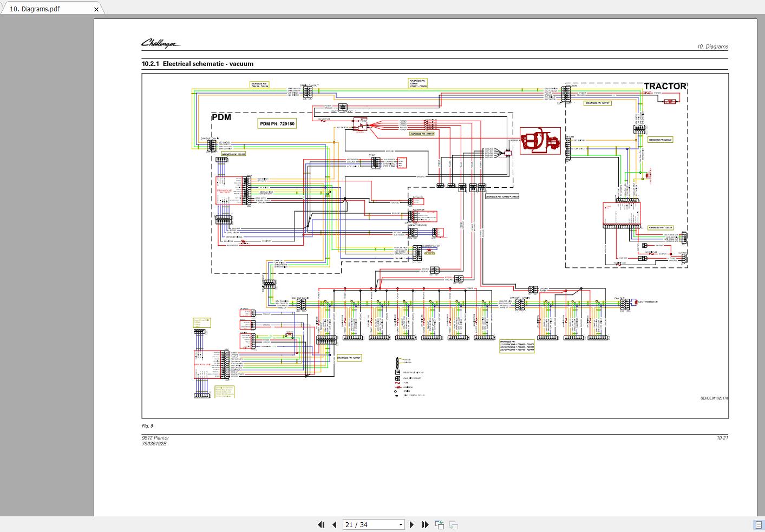The image size is (765, 532).
Task: Click the page layout icon with green arrow
Action: [439, 524]
